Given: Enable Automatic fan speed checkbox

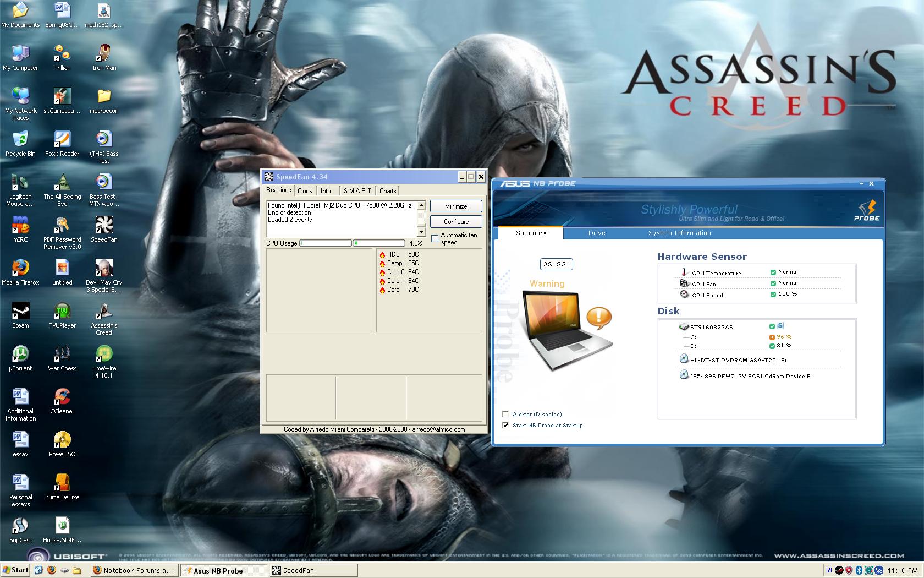Looking at the screenshot, I should click(435, 238).
